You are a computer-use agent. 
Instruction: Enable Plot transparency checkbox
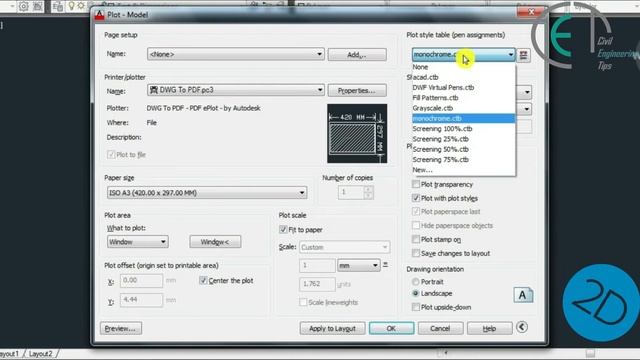click(x=416, y=184)
